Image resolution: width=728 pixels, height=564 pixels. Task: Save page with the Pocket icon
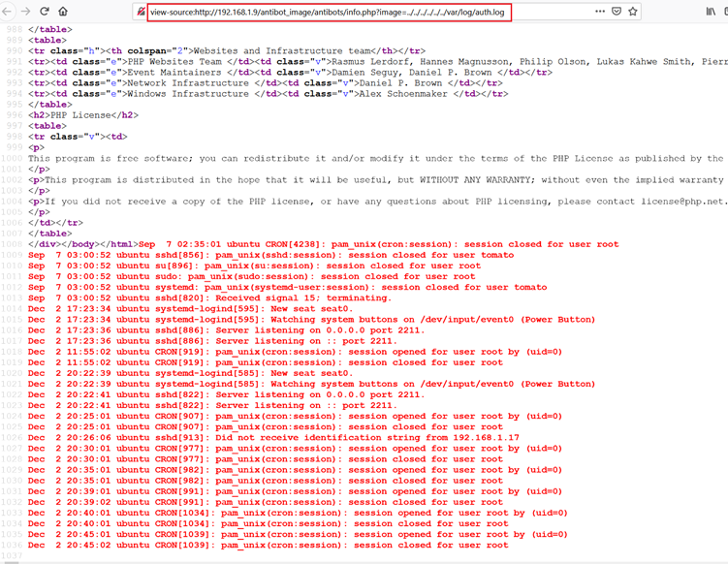pyautogui.click(x=615, y=12)
